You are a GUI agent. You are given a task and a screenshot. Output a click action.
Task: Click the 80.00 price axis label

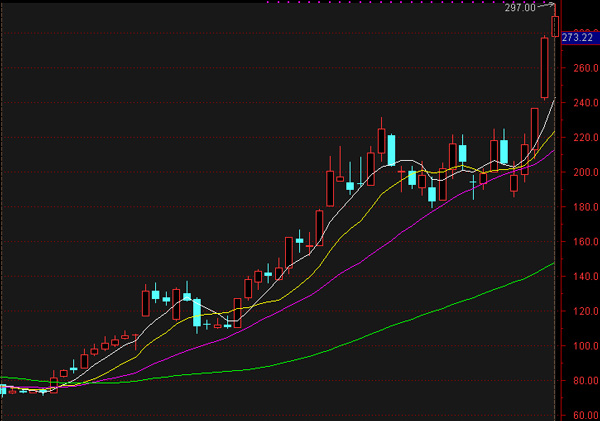pyautogui.click(x=586, y=381)
